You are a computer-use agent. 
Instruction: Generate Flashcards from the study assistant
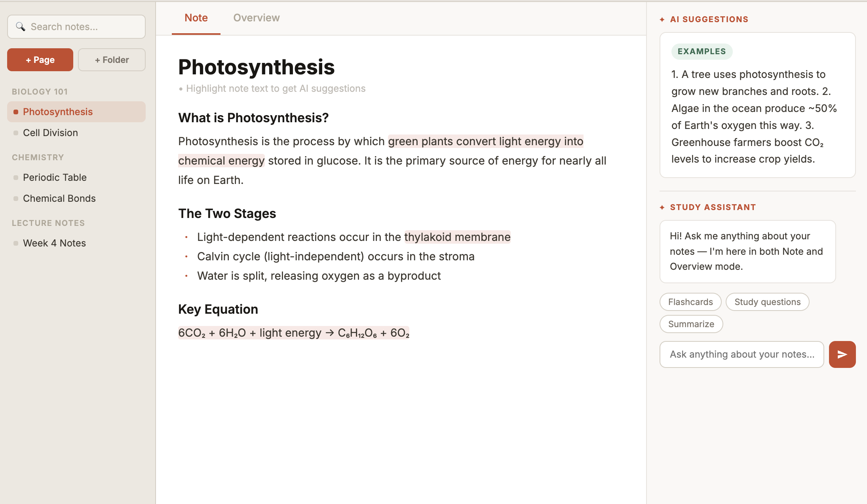690,302
